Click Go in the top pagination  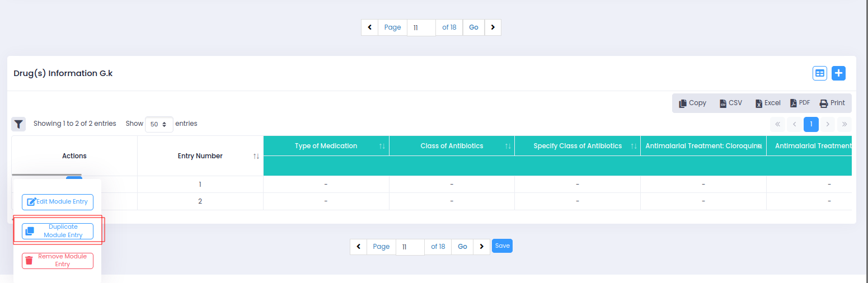tap(473, 27)
